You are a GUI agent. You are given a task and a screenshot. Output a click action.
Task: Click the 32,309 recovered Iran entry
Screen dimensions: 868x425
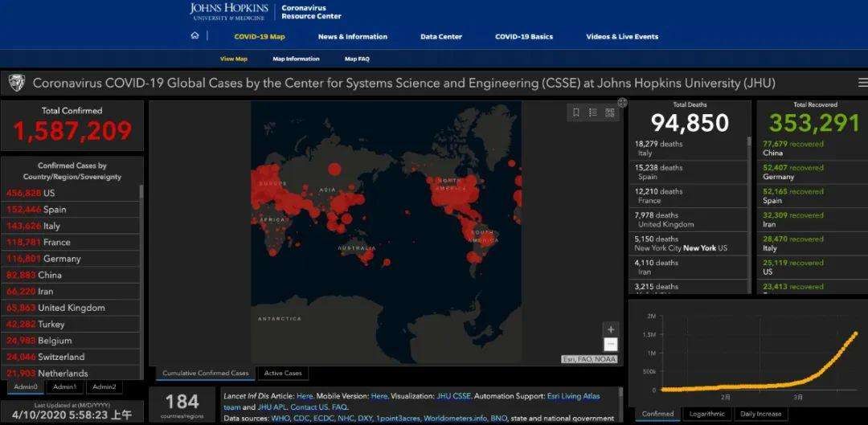[x=812, y=219]
